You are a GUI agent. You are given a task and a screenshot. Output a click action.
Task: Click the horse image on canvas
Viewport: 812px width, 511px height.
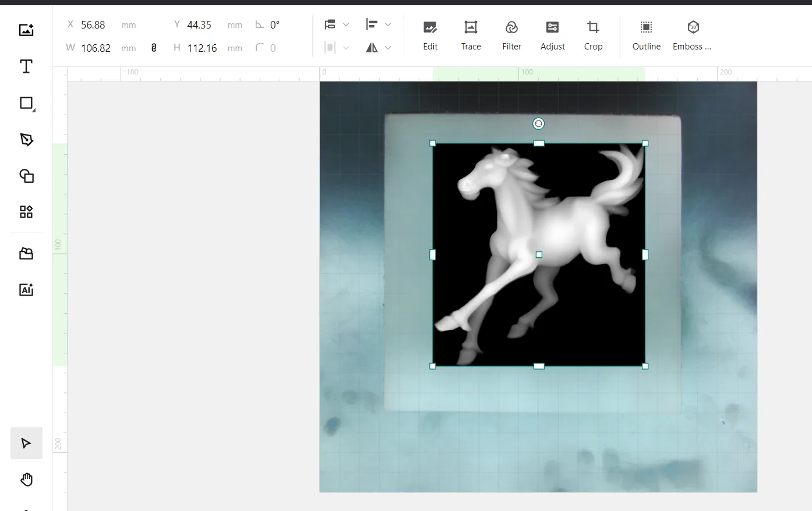(x=539, y=254)
